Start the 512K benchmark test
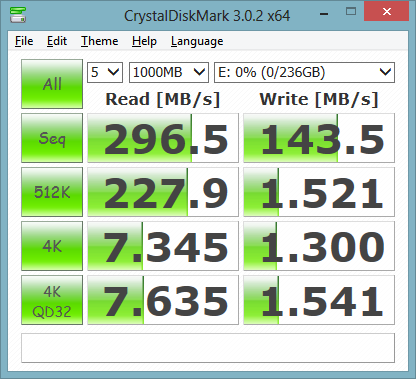The image size is (416, 379). pyautogui.click(x=52, y=192)
